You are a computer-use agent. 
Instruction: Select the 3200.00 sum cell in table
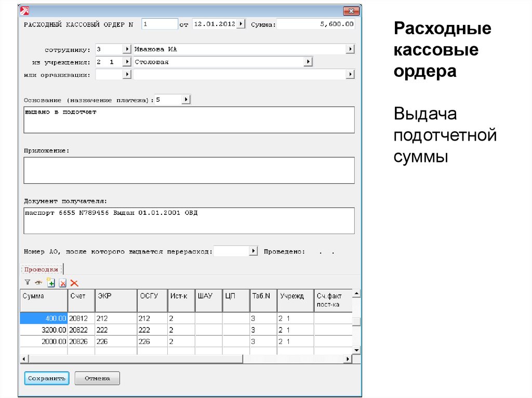tap(44, 330)
